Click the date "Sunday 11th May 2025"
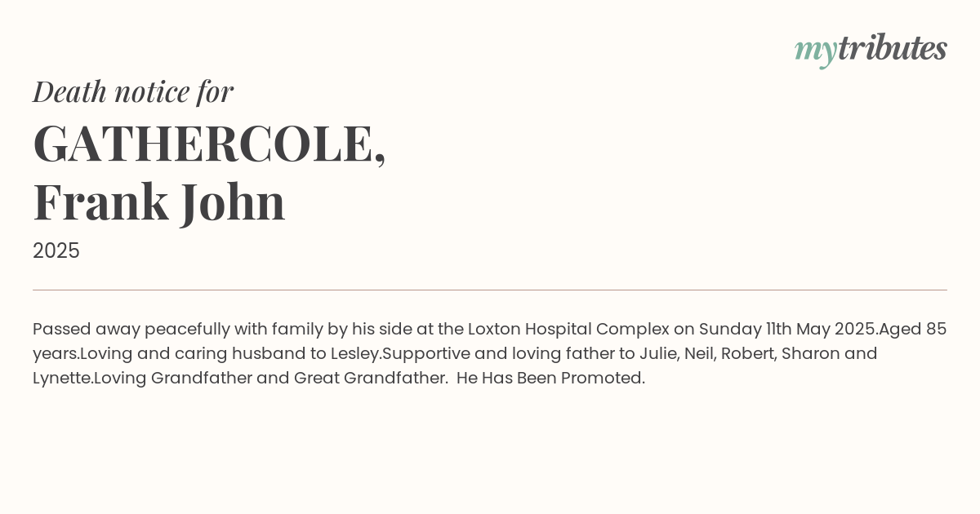 [x=787, y=330]
